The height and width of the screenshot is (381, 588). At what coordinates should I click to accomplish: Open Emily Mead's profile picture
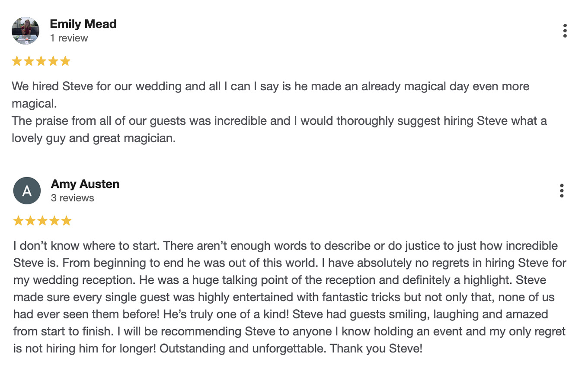pyautogui.click(x=25, y=30)
